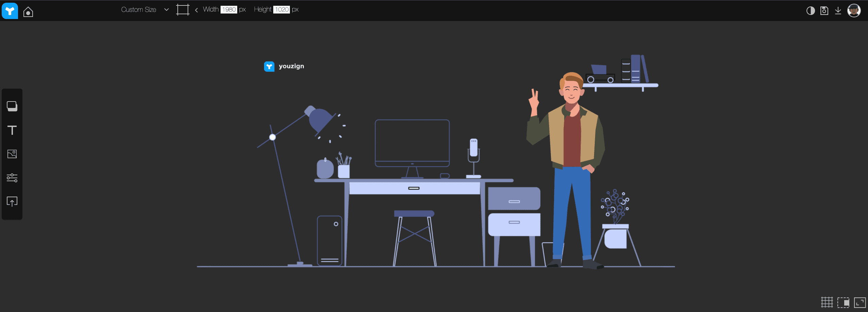Click the Width input field
The height and width of the screenshot is (312, 868).
point(229,10)
